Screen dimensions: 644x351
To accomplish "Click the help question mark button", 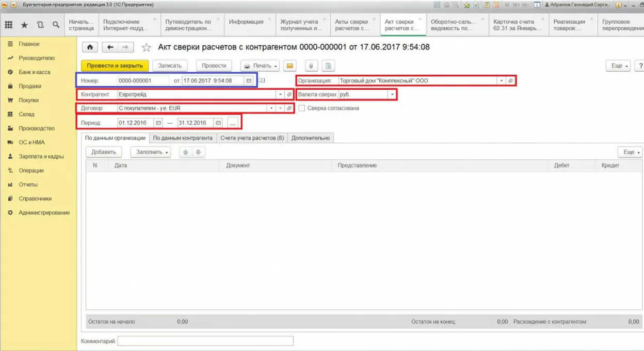I will click(640, 66).
